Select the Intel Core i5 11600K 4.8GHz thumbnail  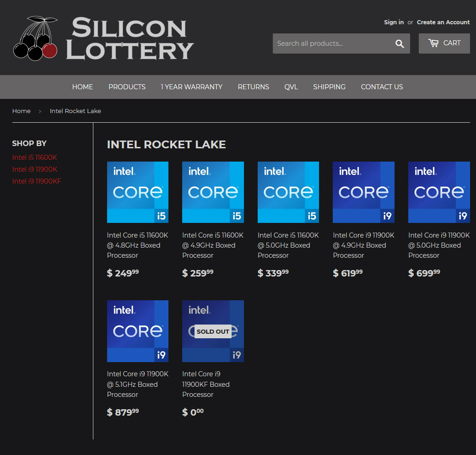pyautogui.click(x=137, y=192)
